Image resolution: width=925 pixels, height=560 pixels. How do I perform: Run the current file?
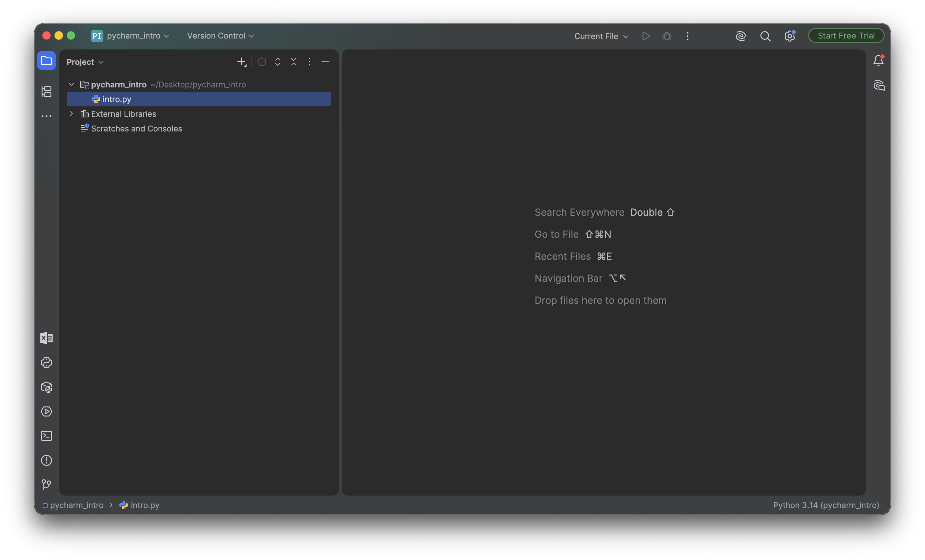(x=646, y=36)
